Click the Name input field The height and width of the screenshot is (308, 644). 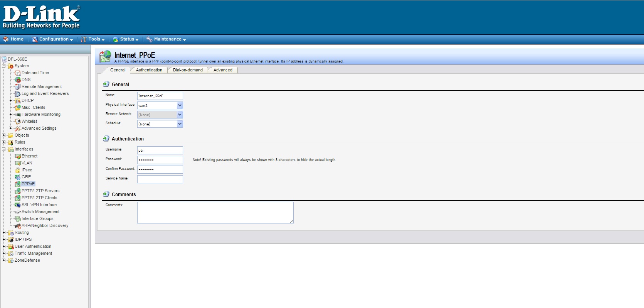[x=160, y=96]
